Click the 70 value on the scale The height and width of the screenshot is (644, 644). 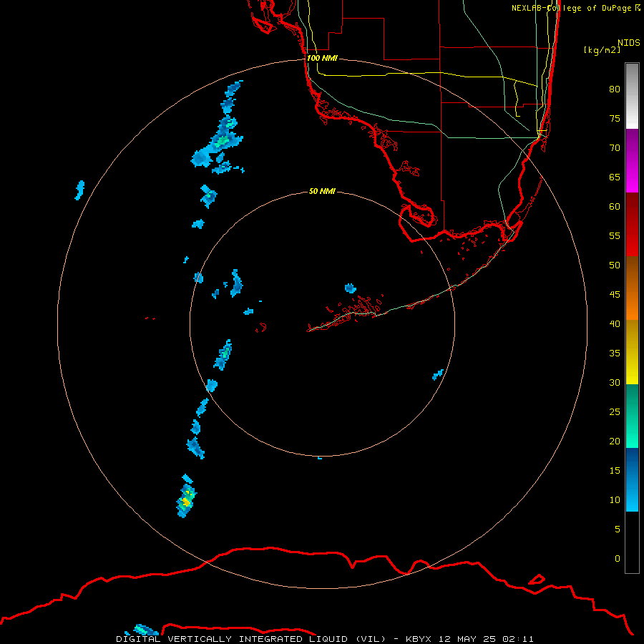click(x=615, y=148)
